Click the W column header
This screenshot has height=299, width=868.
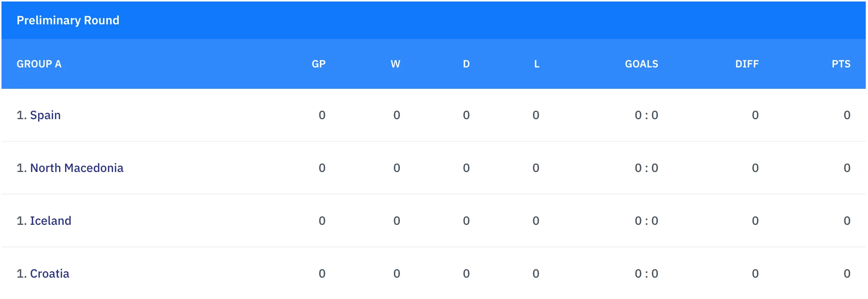click(x=395, y=64)
